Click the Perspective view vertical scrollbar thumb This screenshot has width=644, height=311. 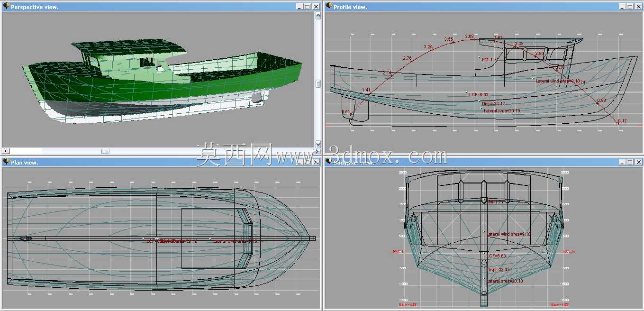[318, 83]
